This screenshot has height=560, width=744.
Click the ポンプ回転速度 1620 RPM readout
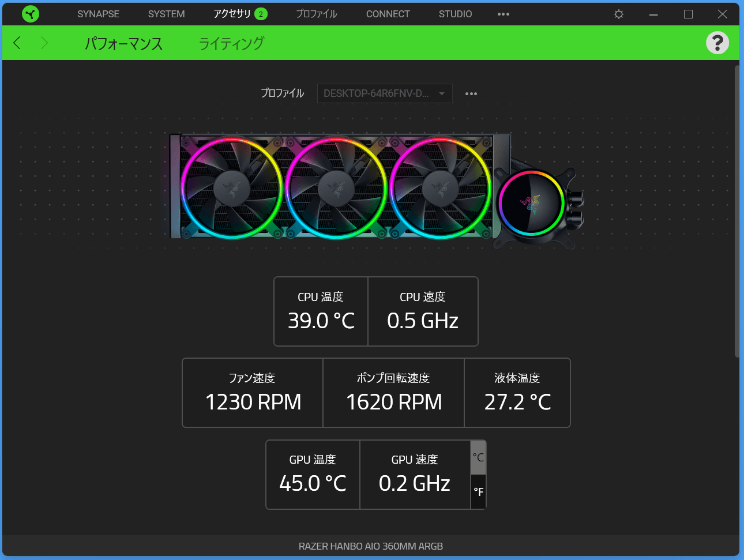pyautogui.click(x=393, y=393)
